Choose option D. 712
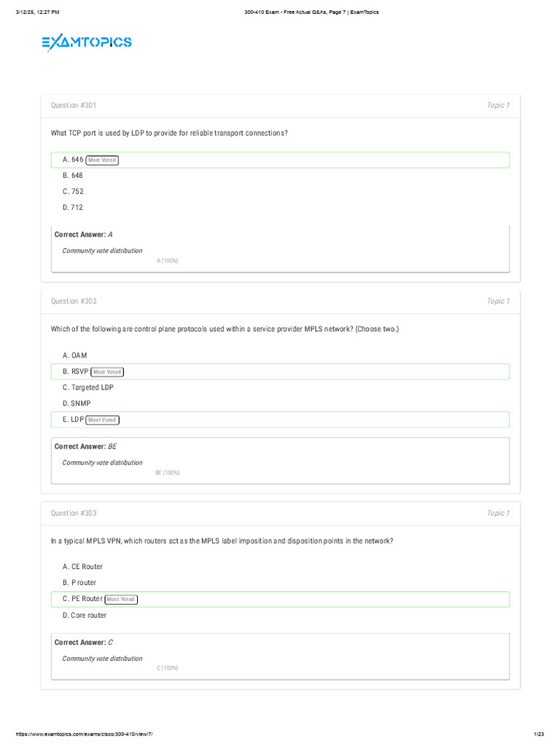This screenshot has width=560, height=747. coord(73,207)
